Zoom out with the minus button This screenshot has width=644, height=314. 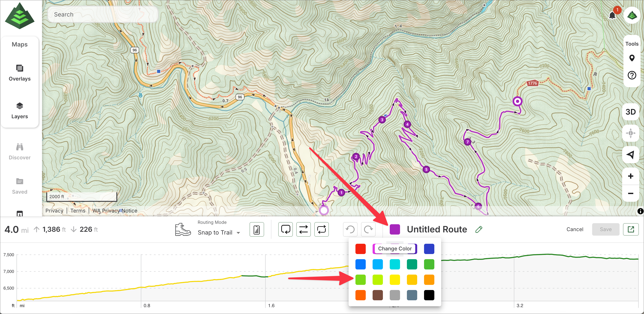tap(630, 193)
